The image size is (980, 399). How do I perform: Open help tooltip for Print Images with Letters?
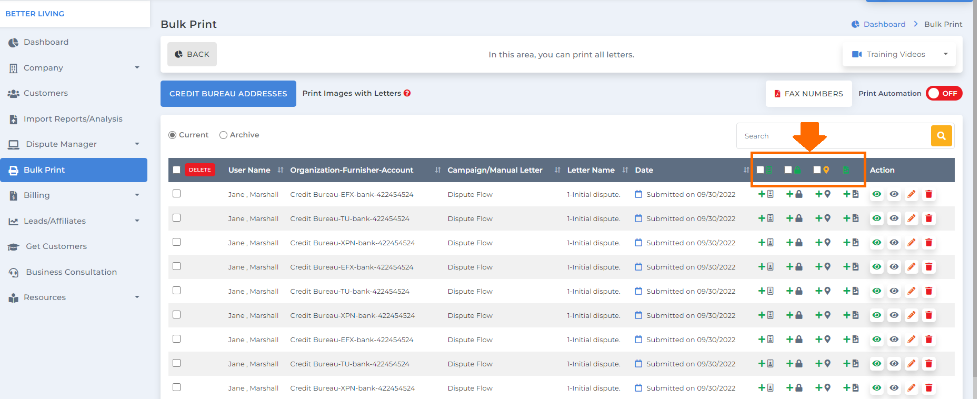pyautogui.click(x=407, y=93)
